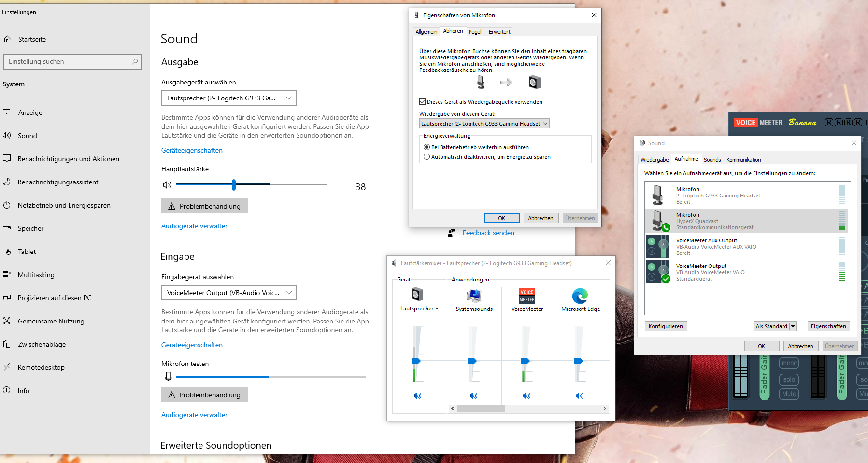Viewport: 868px width, 463px height.
Task: Open the Multitasking settings page
Action: coord(36,275)
